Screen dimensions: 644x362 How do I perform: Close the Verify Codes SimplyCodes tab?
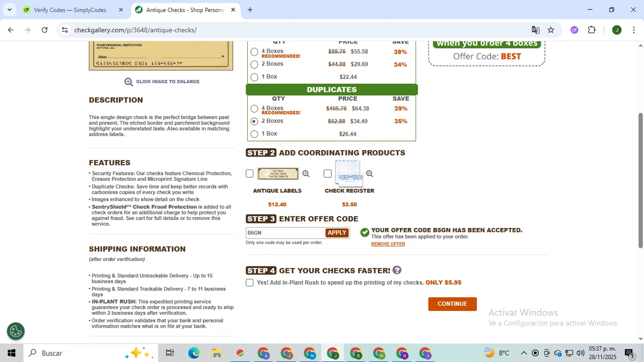click(x=121, y=10)
